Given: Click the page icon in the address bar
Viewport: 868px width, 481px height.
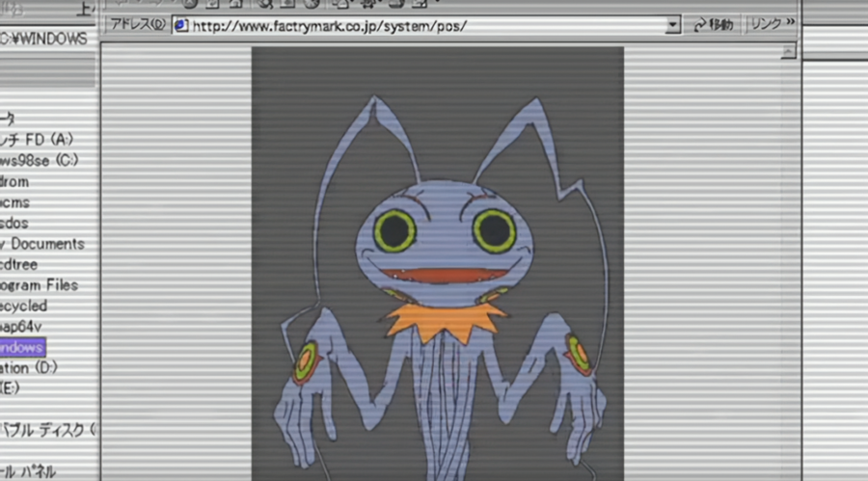Looking at the screenshot, I should click(x=181, y=25).
